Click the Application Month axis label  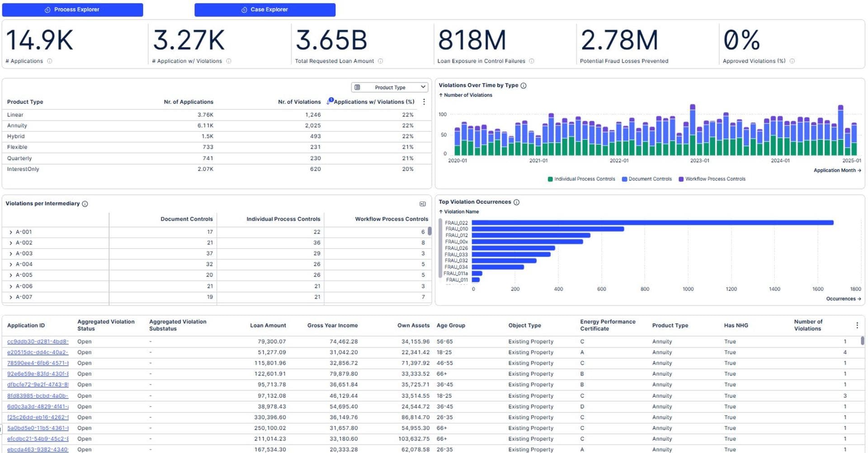click(x=837, y=170)
